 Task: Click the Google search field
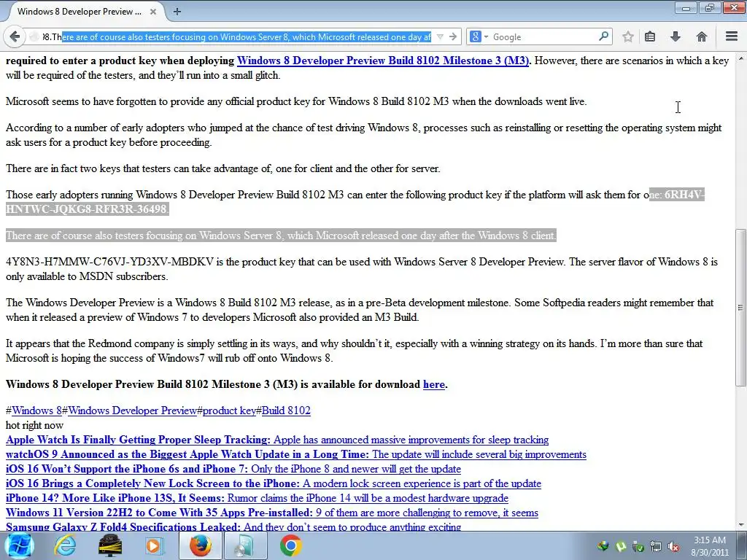click(x=543, y=36)
